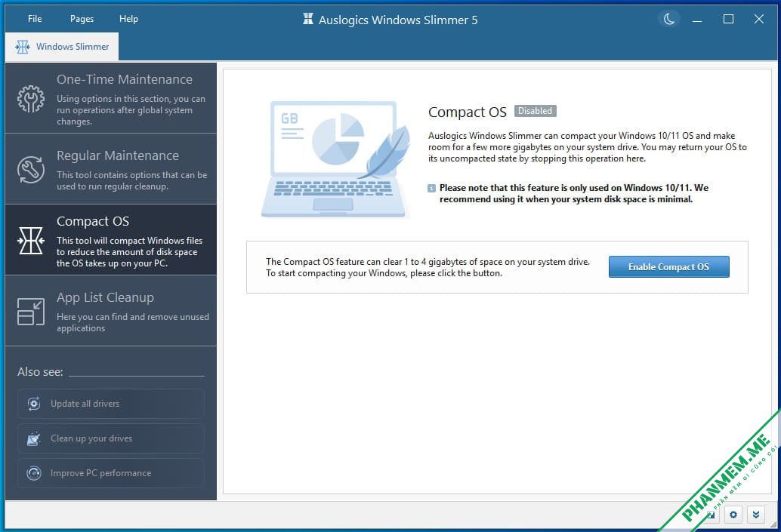Click the note starting Please note that this feature

[x=574, y=194]
